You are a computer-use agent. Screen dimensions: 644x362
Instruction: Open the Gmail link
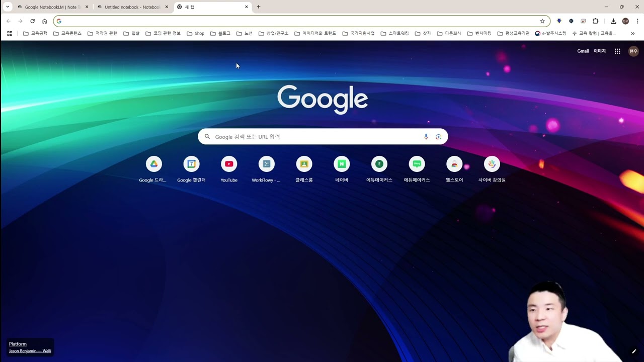(x=583, y=51)
